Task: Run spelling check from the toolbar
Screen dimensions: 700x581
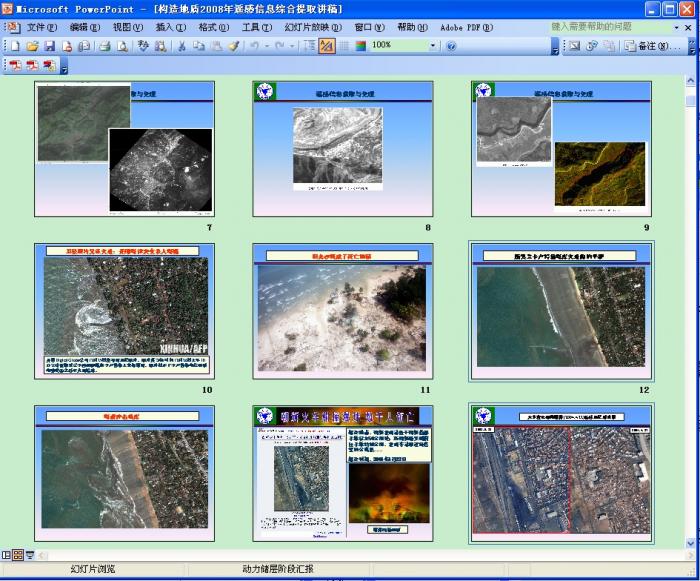Action: 143,46
